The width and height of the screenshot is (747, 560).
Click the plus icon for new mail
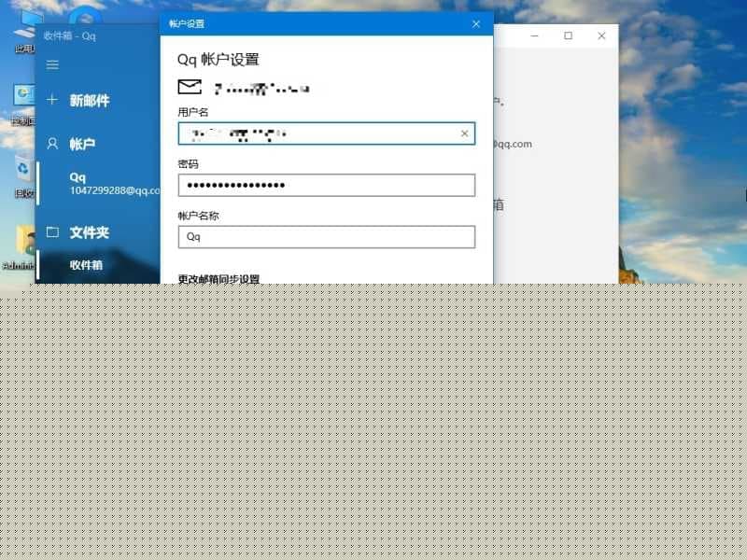click(x=52, y=100)
